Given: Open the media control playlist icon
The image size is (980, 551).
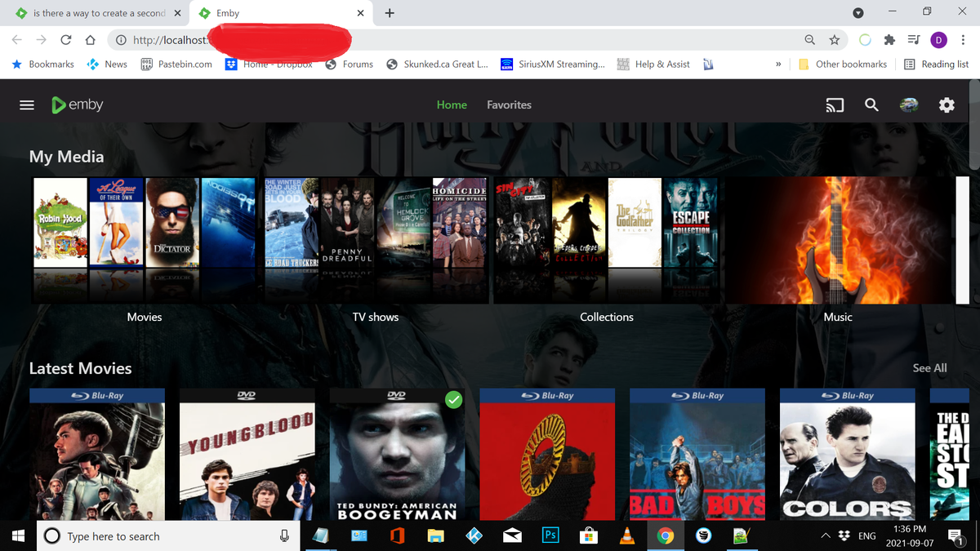Looking at the screenshot, I should 914,40.
